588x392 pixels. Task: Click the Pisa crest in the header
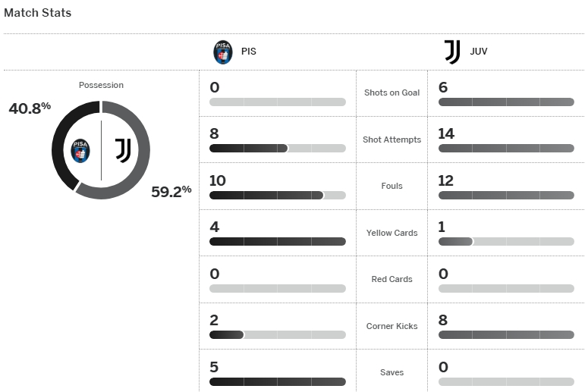click(222, 52)
